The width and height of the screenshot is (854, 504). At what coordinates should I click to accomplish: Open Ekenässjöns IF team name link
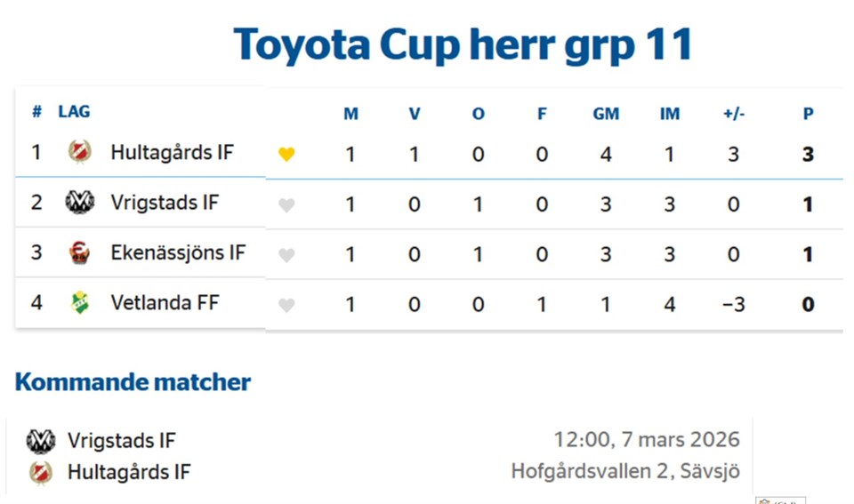pyautogui.click(x=178, y=253)
